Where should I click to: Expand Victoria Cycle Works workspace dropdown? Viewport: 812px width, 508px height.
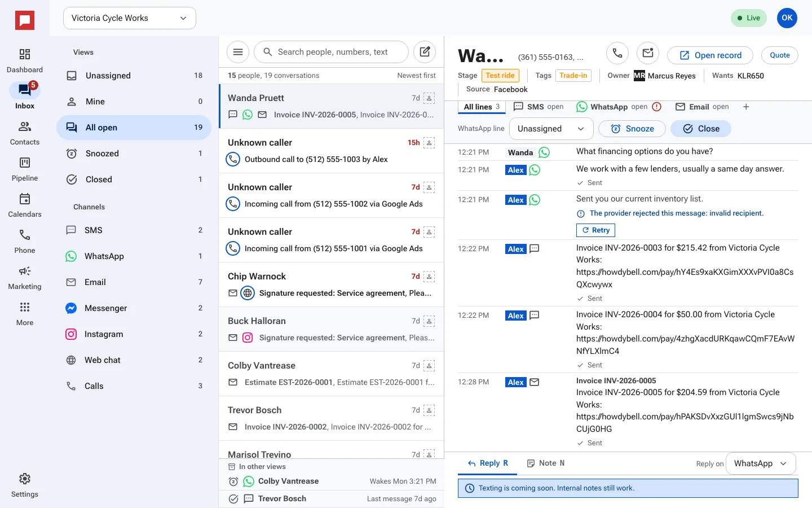(x=130, y=18)
